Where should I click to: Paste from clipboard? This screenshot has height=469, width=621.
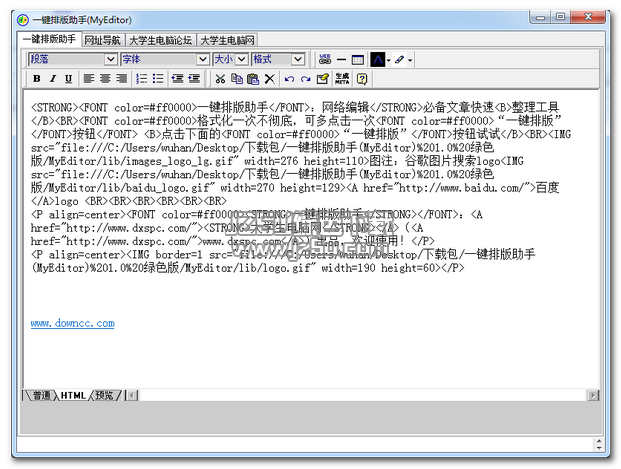[253, 79]
